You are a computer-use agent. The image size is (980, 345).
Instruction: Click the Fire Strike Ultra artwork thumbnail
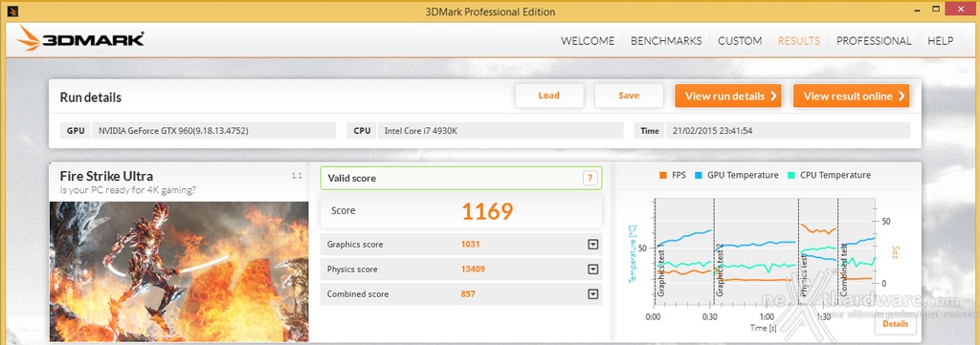[179, 271]
